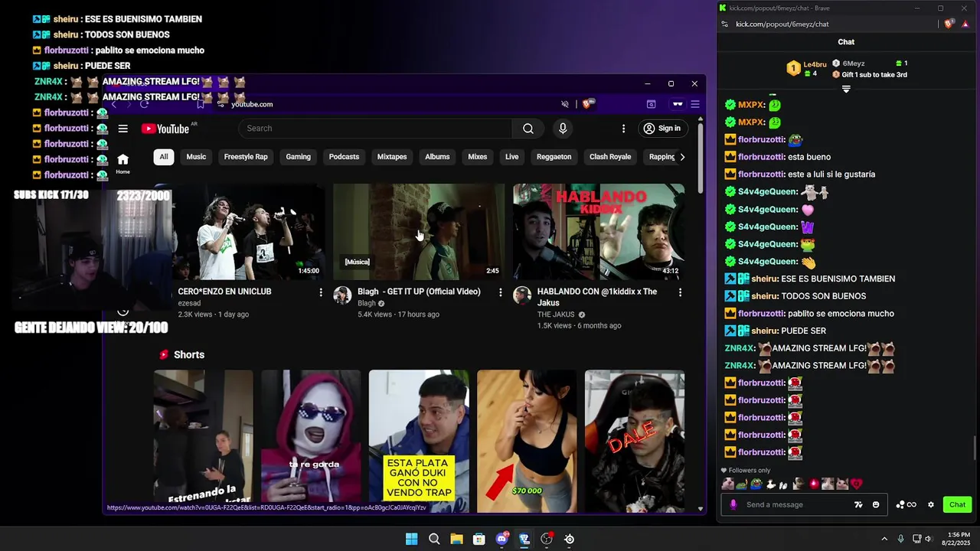Open THE JAKUS channel link
This screenshot has height=551, width=980.
(556, 315)
